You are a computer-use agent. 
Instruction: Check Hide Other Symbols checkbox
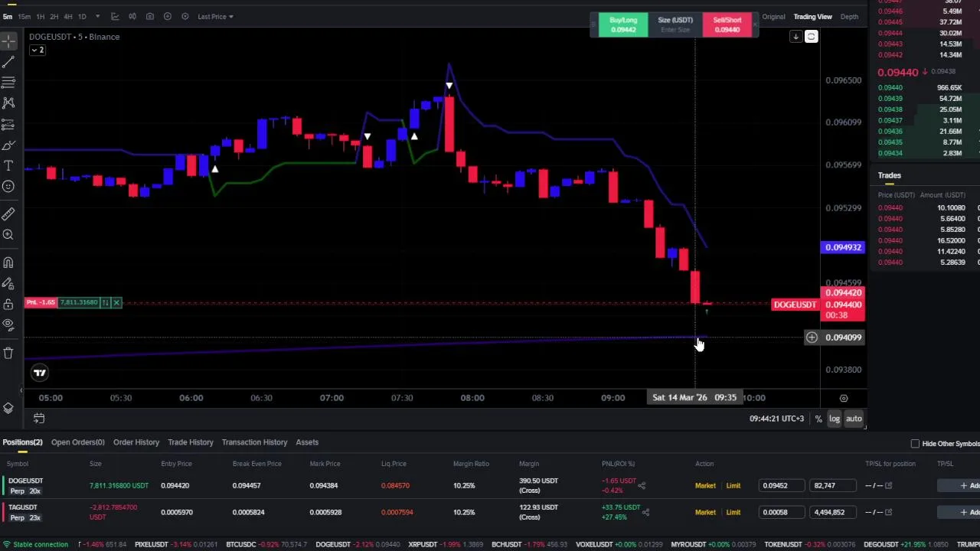pos(915,444)
